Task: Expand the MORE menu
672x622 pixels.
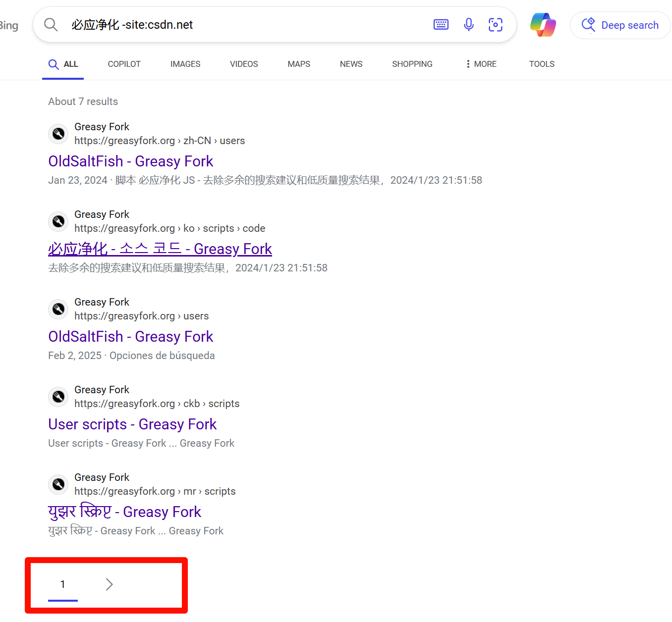Action: point(481,64)
